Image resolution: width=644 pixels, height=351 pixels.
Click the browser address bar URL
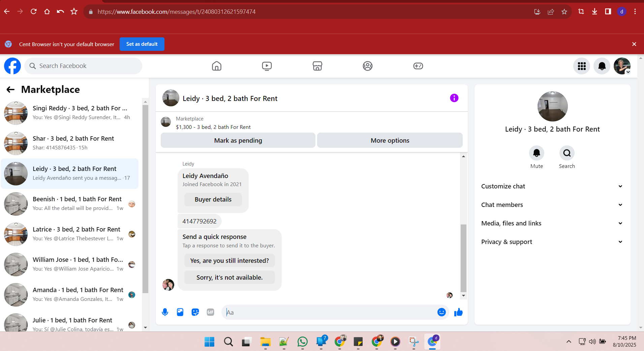(177, 12)
